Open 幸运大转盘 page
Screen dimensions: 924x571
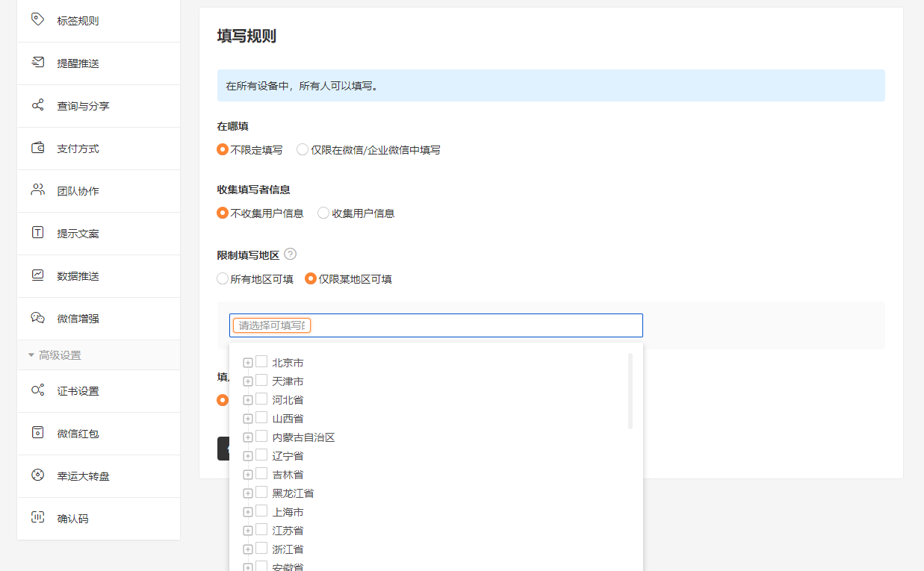(99, 476)
